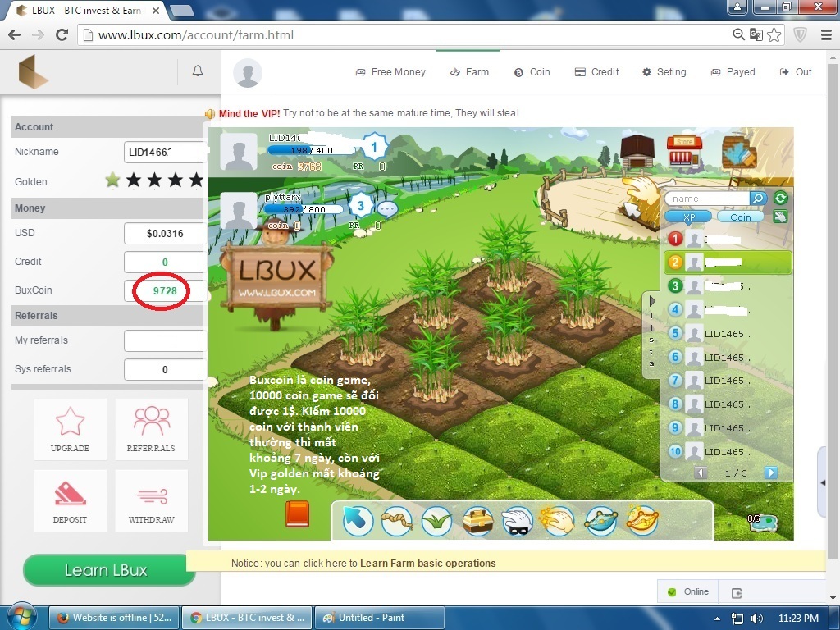
Task: Open the orange farm guide book
Action: click(297, 514)
